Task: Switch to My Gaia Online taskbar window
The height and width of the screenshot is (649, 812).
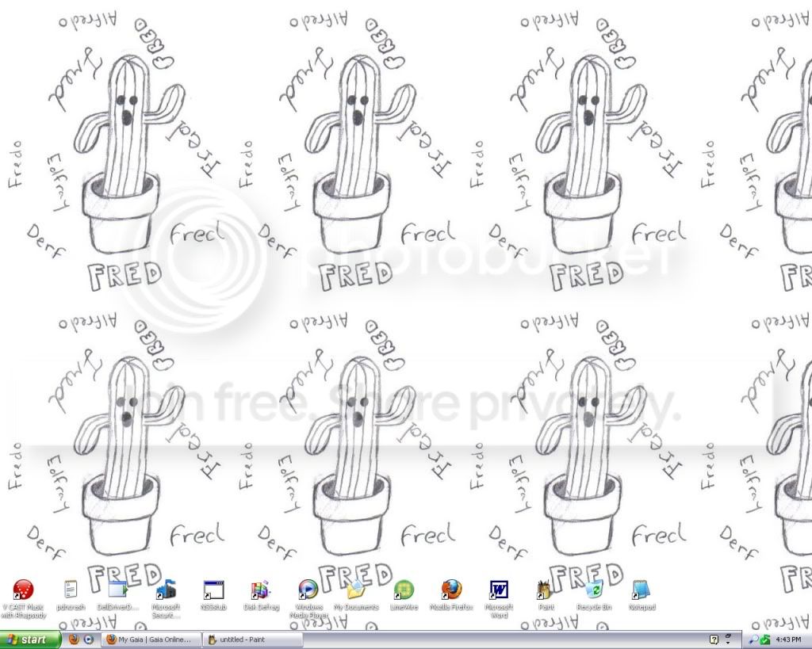Action: pos(150,639)
